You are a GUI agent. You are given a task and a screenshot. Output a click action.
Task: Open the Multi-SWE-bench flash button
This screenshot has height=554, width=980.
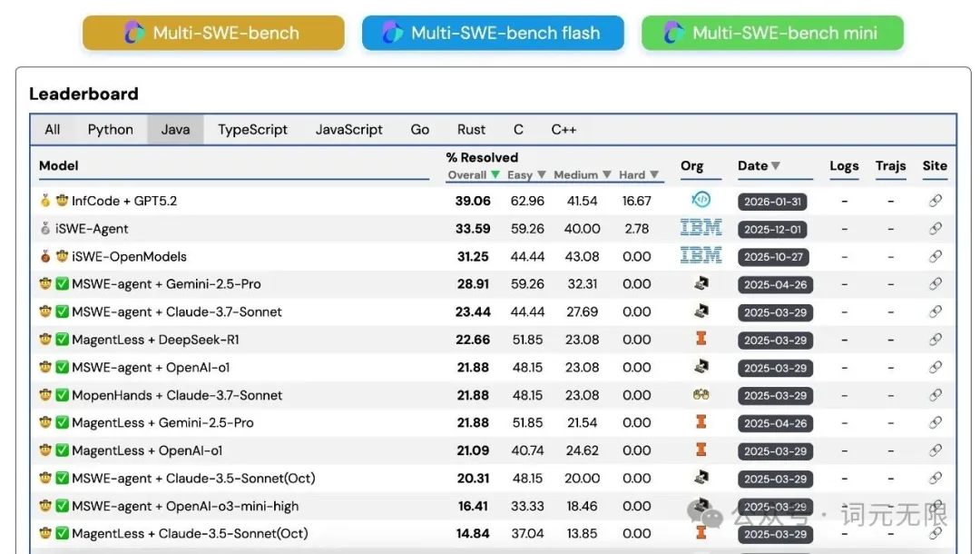(493, 33)
